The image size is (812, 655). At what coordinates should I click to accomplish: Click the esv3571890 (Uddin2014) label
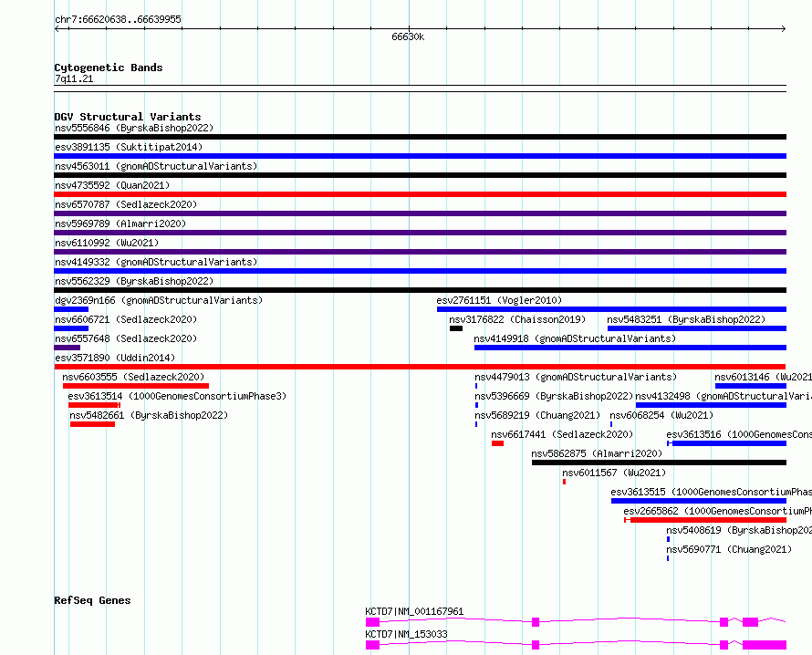tap(115, 358)
